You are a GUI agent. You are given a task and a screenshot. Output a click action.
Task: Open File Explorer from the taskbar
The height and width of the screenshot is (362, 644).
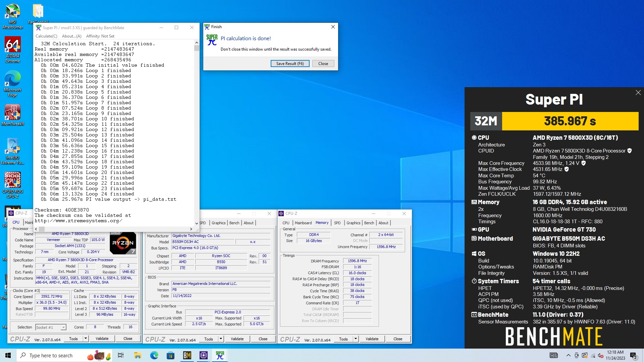138,355
